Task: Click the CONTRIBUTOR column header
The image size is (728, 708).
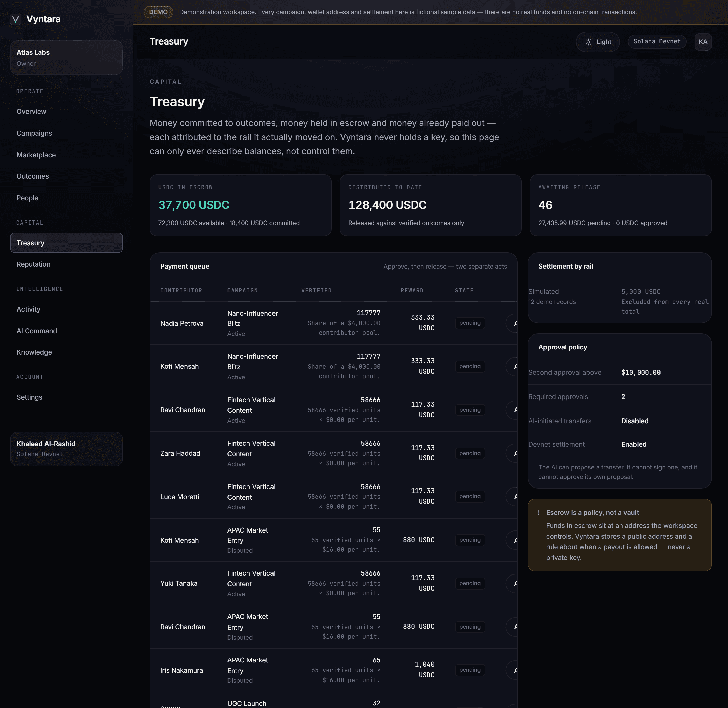Action: coord(181,291)
